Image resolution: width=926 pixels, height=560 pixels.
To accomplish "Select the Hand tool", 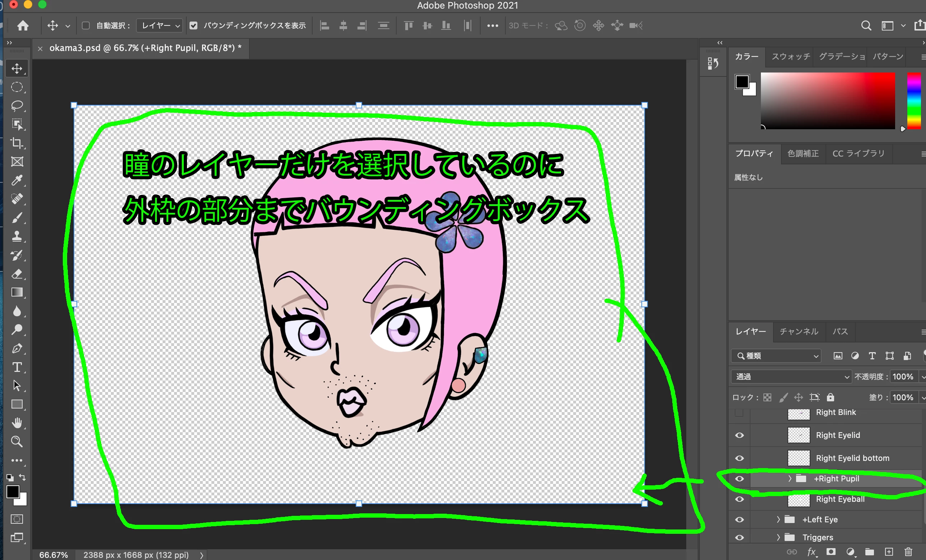I will click(17, 423).
